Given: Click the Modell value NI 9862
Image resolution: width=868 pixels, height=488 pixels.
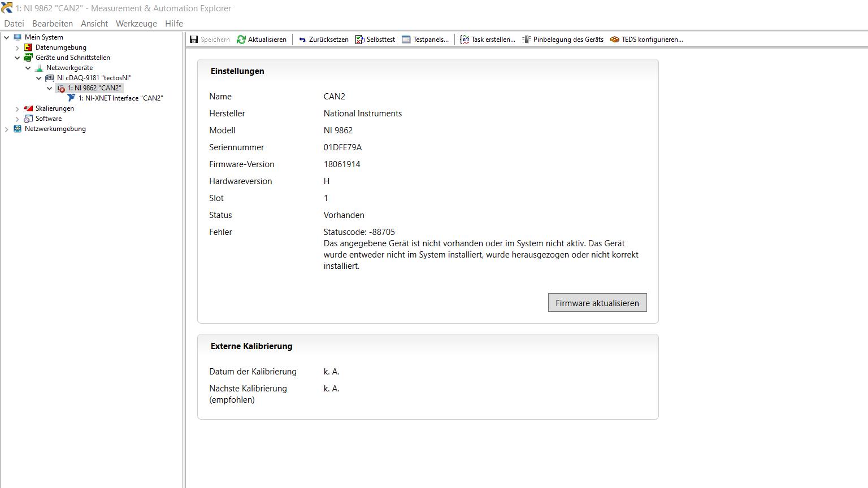Looking at the screenshot, I should 338,130.
